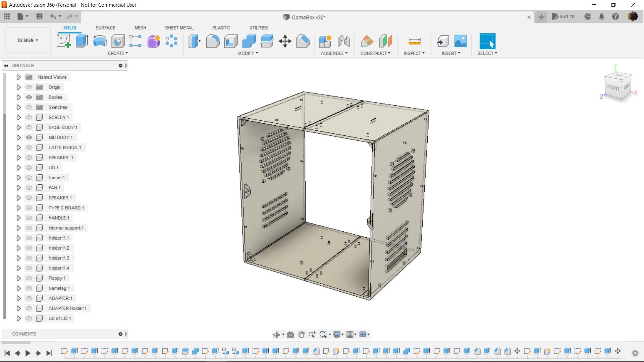Click the LATTE PANDA:1 browser item

(65, 147)
